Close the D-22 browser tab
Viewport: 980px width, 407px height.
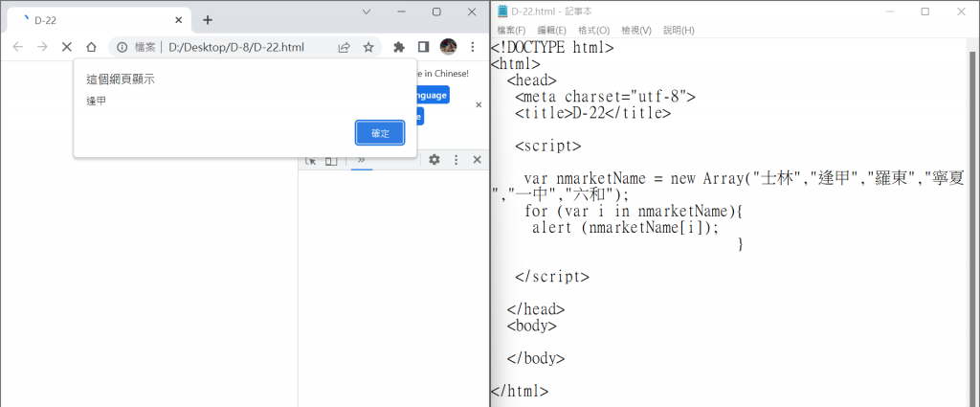179,20
